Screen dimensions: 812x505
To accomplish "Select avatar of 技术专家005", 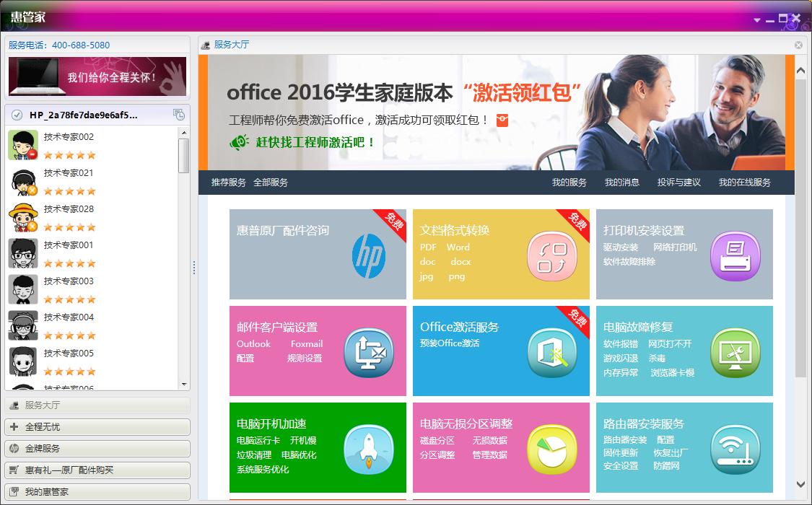I will (23, 361).
